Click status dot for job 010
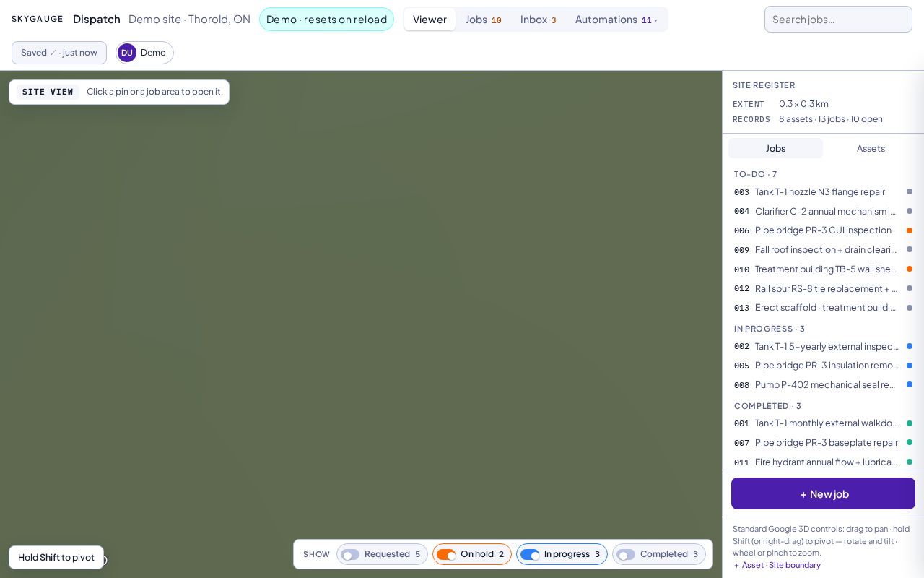This screenshot has height=578, width=924. click(910, 269)
